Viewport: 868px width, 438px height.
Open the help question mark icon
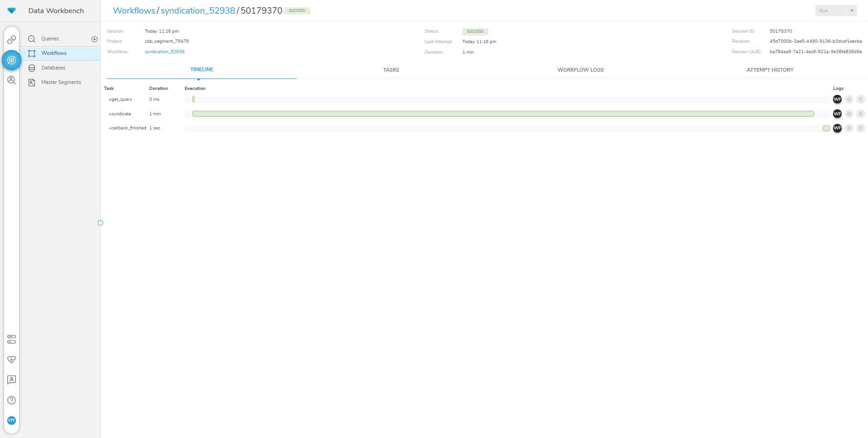12,400
